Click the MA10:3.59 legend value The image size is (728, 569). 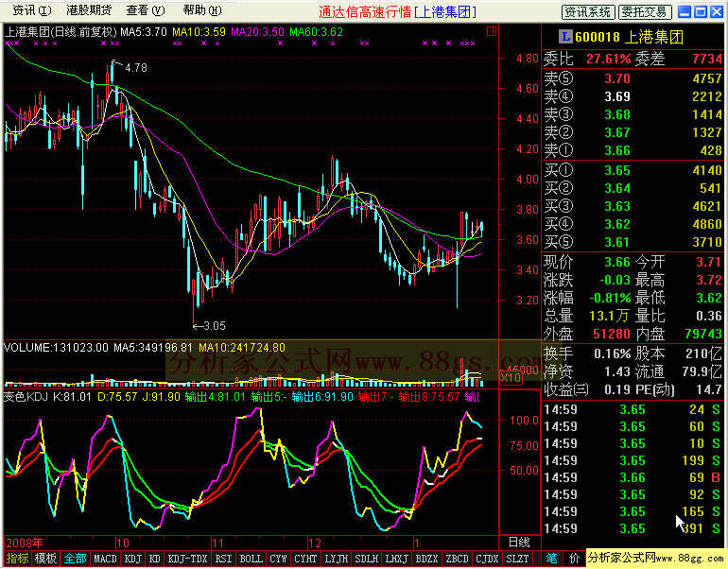coord(199,32)
